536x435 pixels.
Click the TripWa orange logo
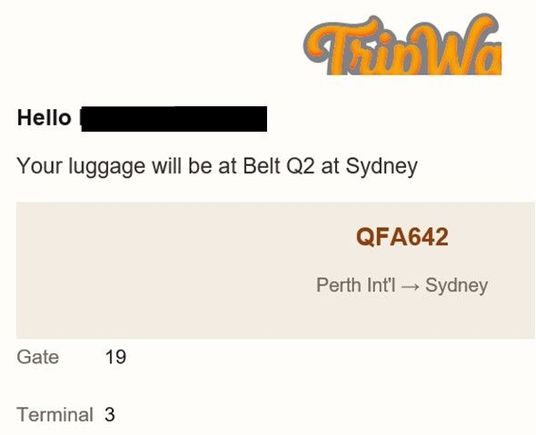point(403,44)
